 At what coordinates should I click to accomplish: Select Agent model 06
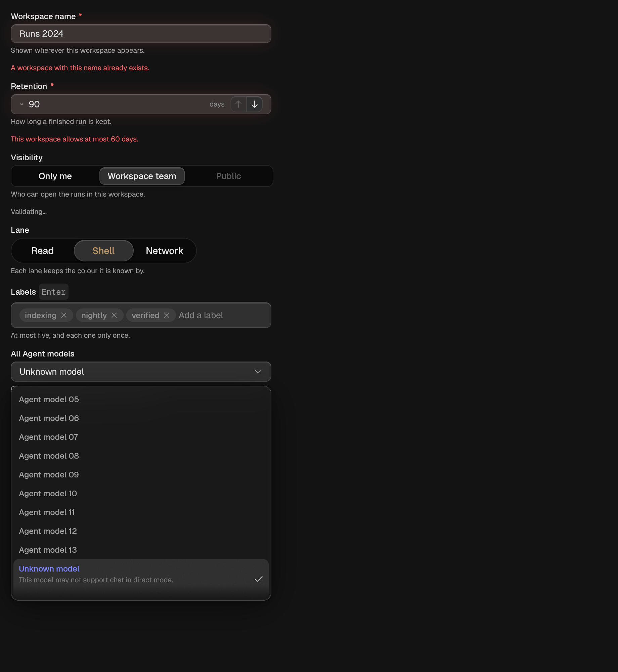[141, 418]
